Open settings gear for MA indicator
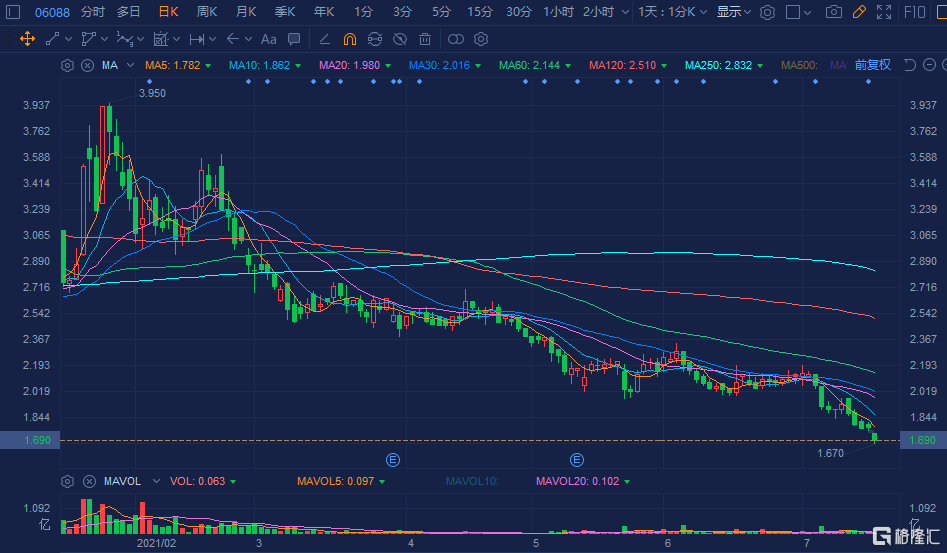Image resolution: width=947 pixels, height=553 pixels. coord(67,65)
